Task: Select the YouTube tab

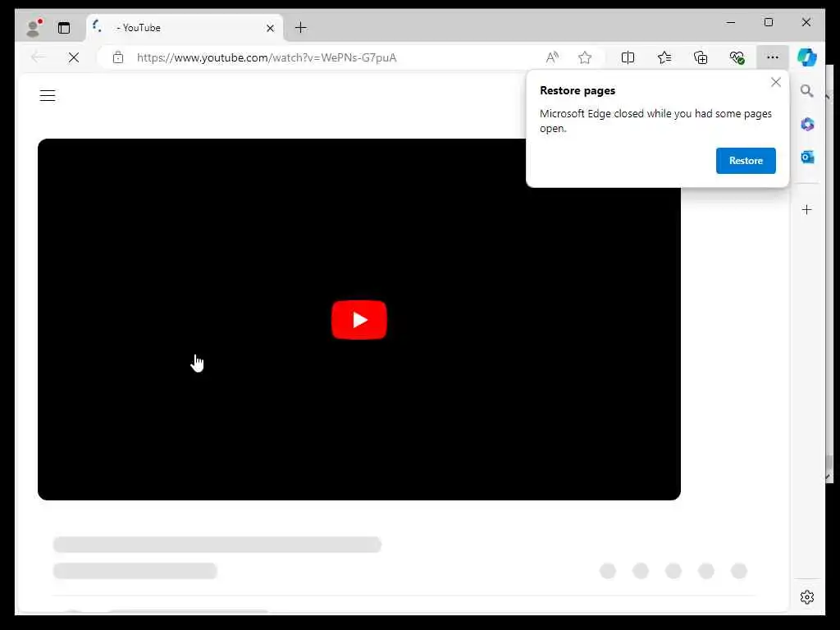Action: point(184,28)
